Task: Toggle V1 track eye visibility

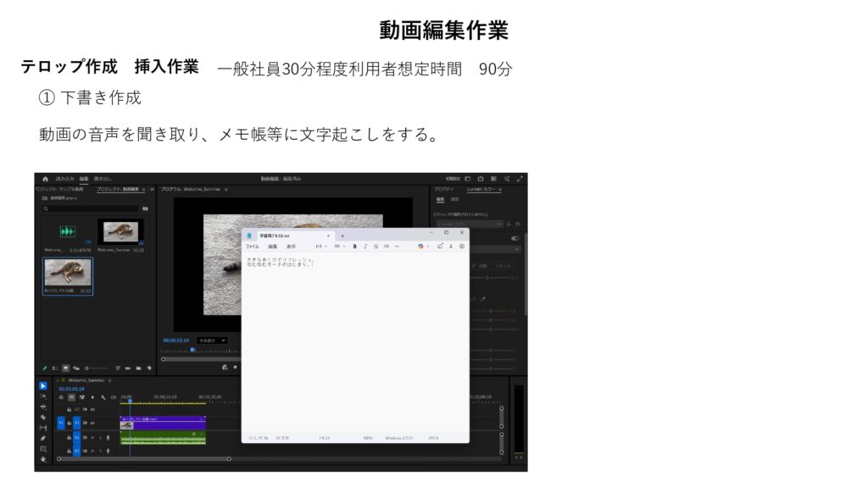Action: (92, 423)
